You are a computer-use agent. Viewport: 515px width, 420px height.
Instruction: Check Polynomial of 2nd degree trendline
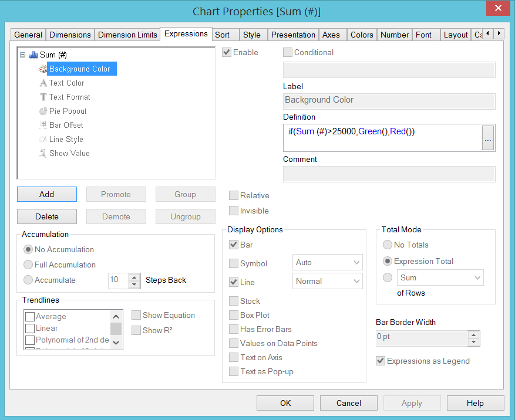click(30, 340)
